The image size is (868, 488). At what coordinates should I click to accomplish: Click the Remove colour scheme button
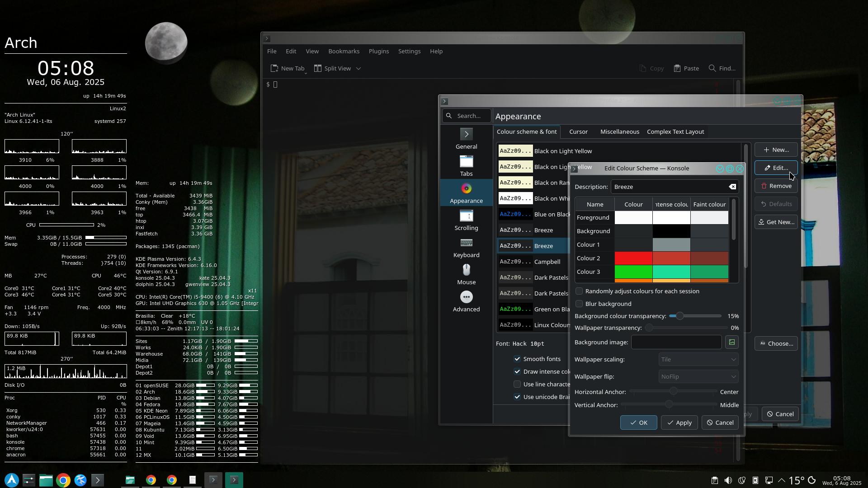[x=776, y=186]
